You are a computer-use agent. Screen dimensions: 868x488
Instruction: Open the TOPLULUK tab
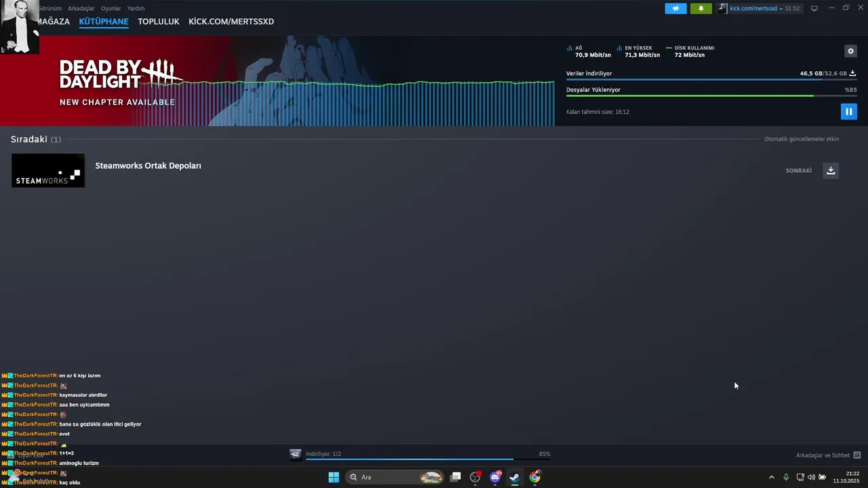pos(159,22)
